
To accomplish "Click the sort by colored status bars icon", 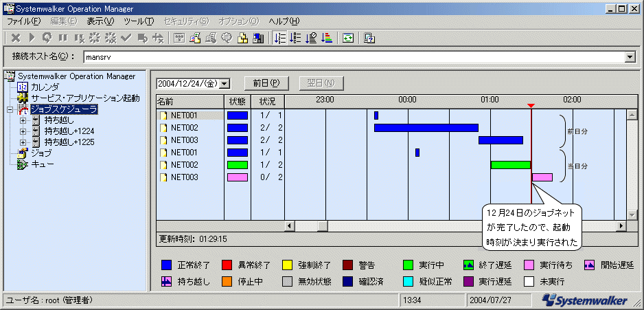I will pyautogui.click(x=327, y=38).
